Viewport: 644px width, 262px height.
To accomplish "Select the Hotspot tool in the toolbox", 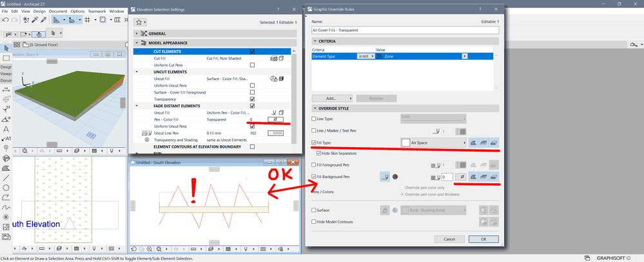I will tap(6, 217).
